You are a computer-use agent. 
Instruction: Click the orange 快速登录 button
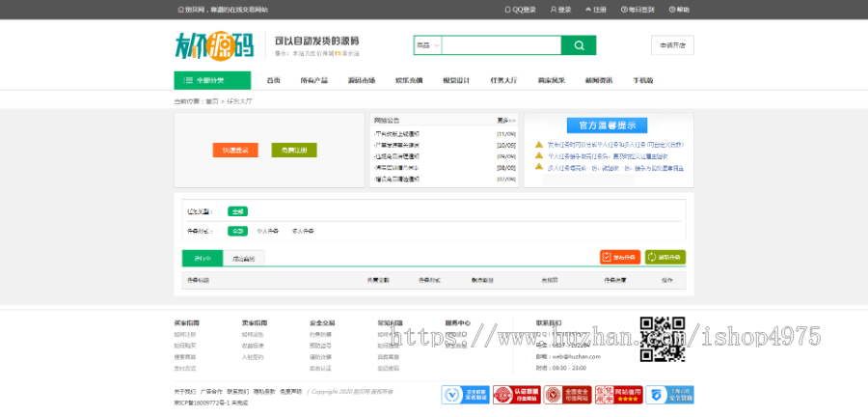[235, 150]
